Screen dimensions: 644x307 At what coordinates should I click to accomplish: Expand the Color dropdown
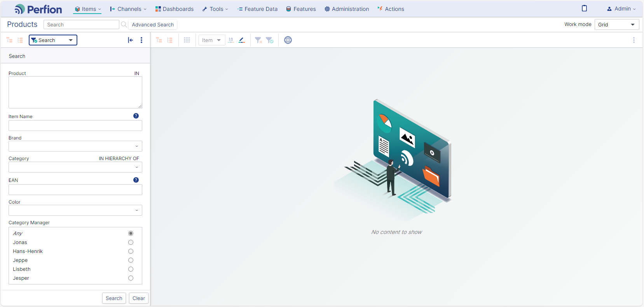coord(75,210)
